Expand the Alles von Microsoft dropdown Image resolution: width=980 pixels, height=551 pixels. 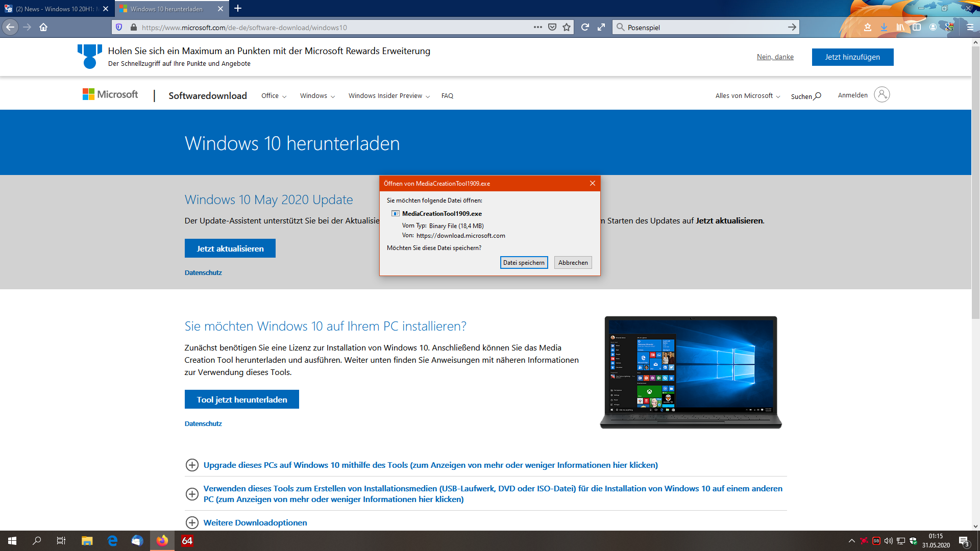tap(747, 96)
